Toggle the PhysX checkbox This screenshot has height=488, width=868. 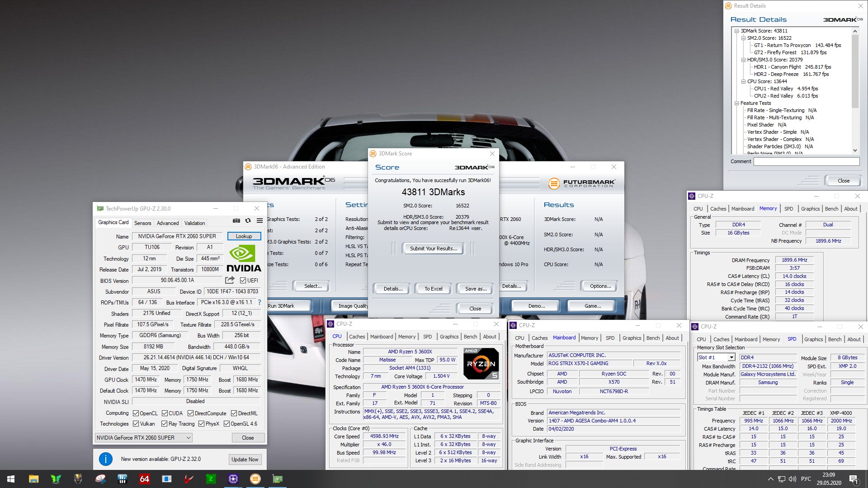201,424
